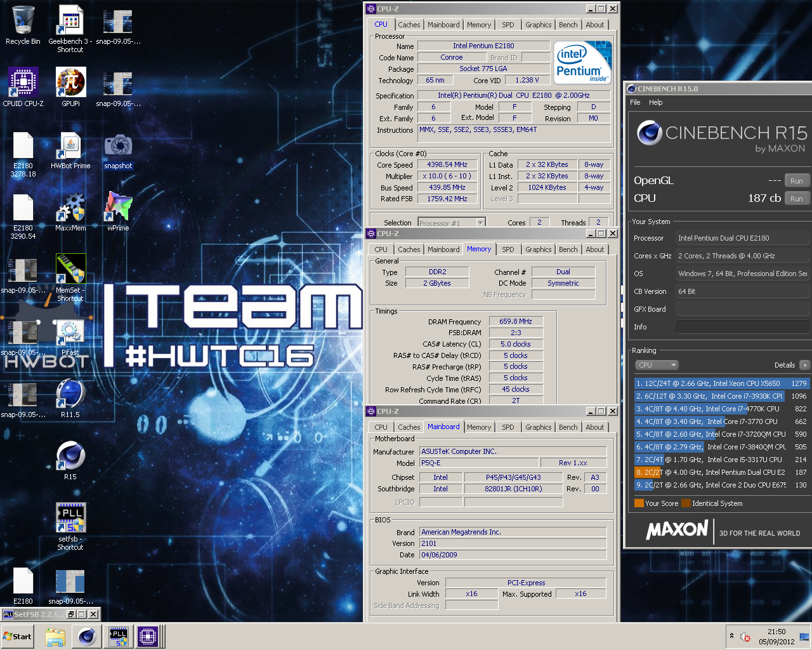Select the E2180 3290.54 file icon

coord(23,216)
